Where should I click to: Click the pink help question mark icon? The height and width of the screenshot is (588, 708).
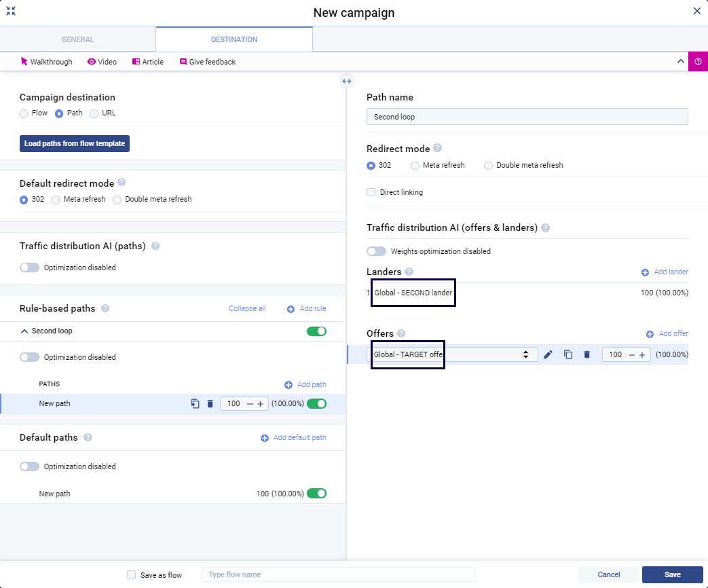698,61
